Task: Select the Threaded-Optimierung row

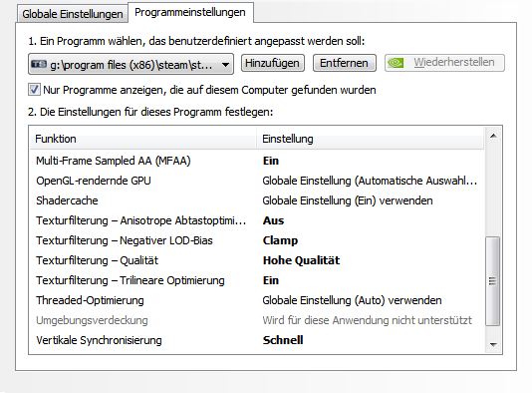Action: pyautogui.click(x=257, y=300)
